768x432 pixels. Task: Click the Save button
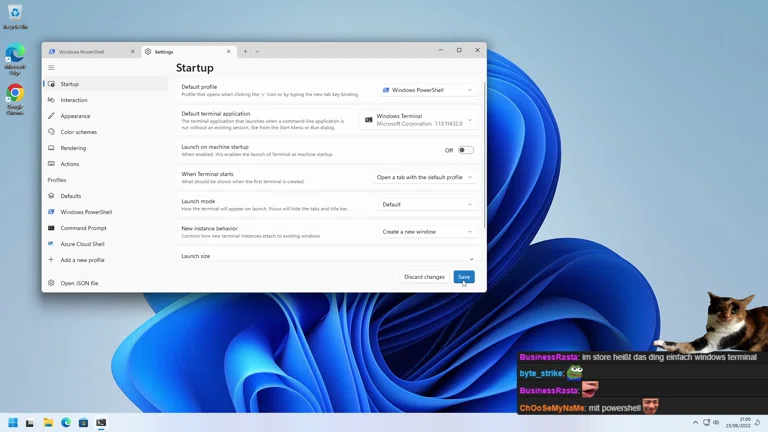pyautogui.click(x=463, y=277)
